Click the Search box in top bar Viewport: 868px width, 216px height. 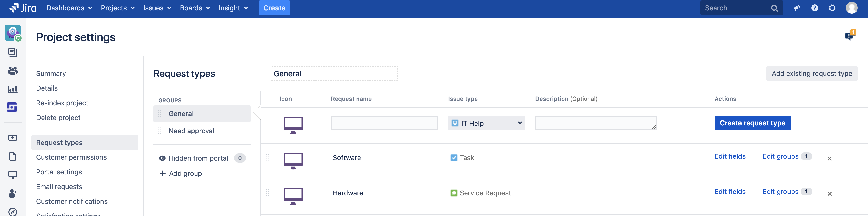point(741,8)
